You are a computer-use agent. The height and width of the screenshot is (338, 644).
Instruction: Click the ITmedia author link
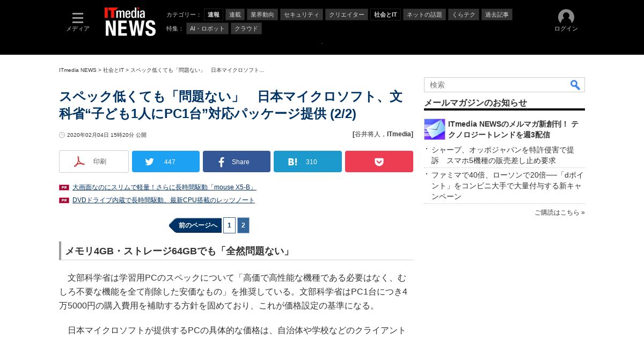point(400,134)
